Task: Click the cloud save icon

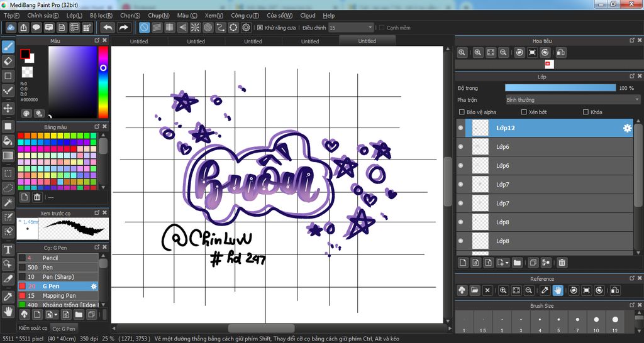Action: coord(11,28)
